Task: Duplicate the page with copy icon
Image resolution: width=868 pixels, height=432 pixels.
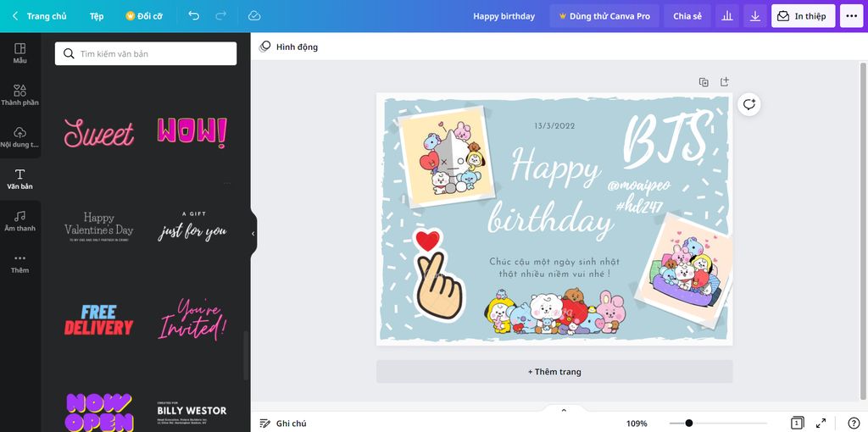Action: click(704, 82)
